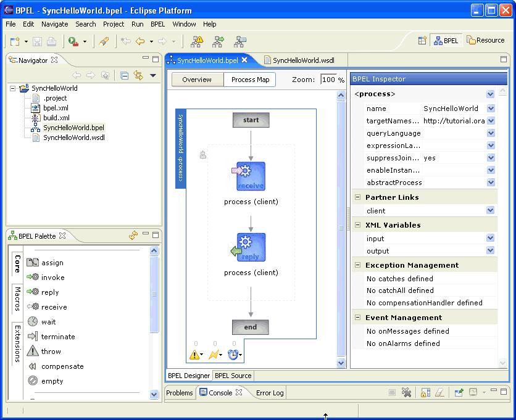Click the alarm clock handler icon
Screen dimensions: 516x420
pos(233,355)
